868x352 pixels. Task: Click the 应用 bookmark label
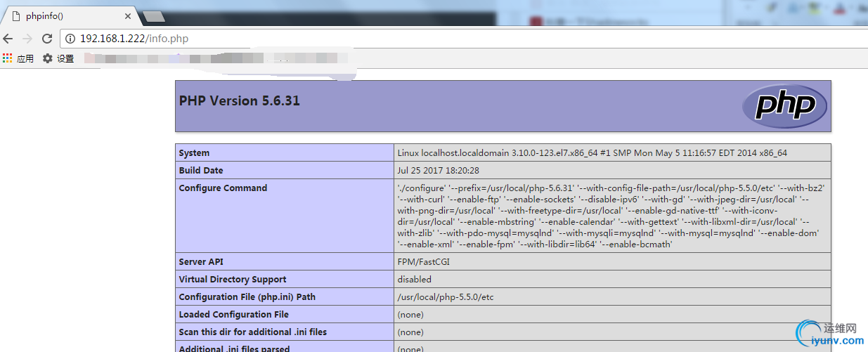tap(25, 59)
